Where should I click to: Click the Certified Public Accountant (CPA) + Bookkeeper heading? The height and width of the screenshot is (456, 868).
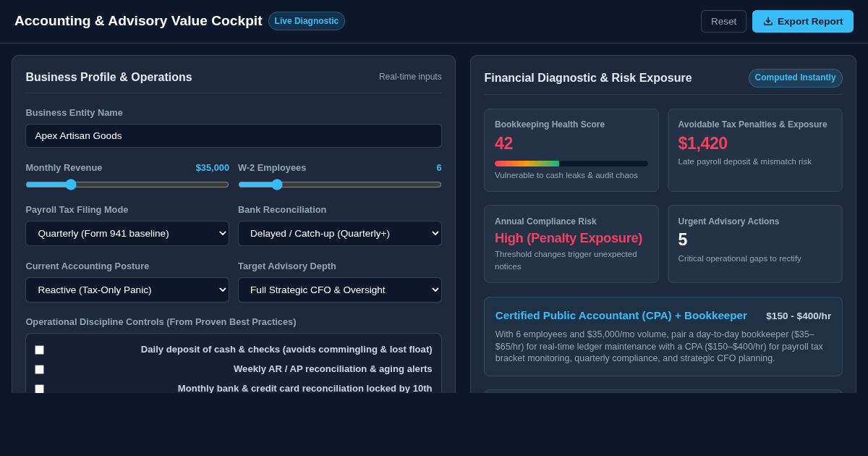[x=621, y=316]
